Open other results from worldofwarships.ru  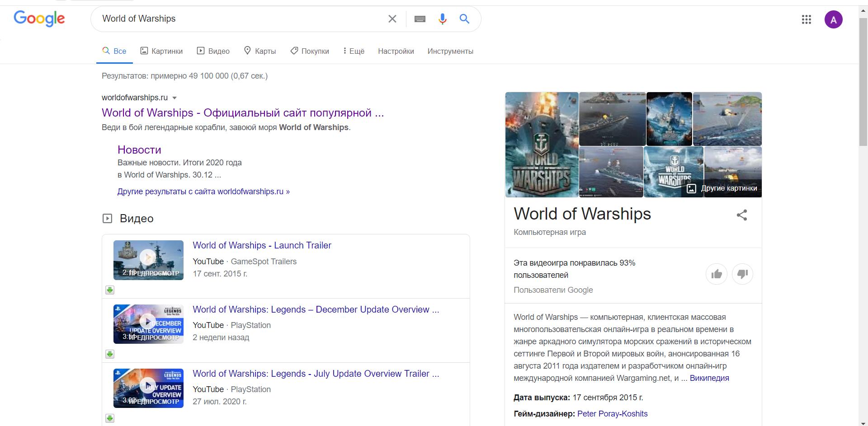(203, 192)
